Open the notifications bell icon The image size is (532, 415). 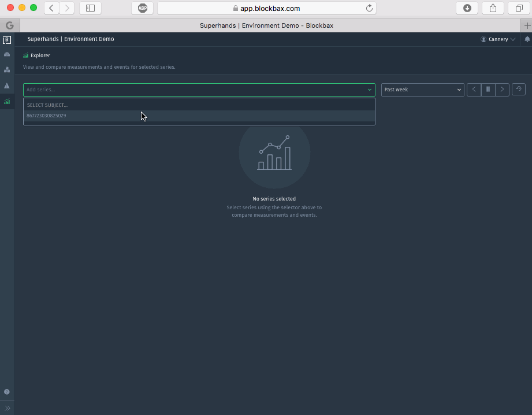(527, 39)
